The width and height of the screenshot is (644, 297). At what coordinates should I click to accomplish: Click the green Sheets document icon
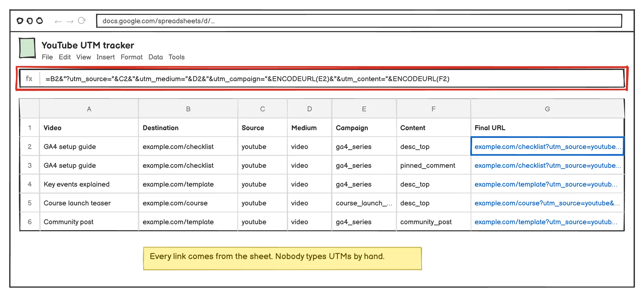click(27, 48)
